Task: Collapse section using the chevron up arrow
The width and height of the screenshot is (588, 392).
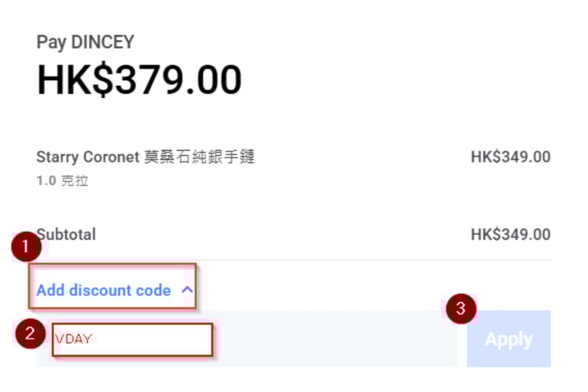Action: click(187, 290)
